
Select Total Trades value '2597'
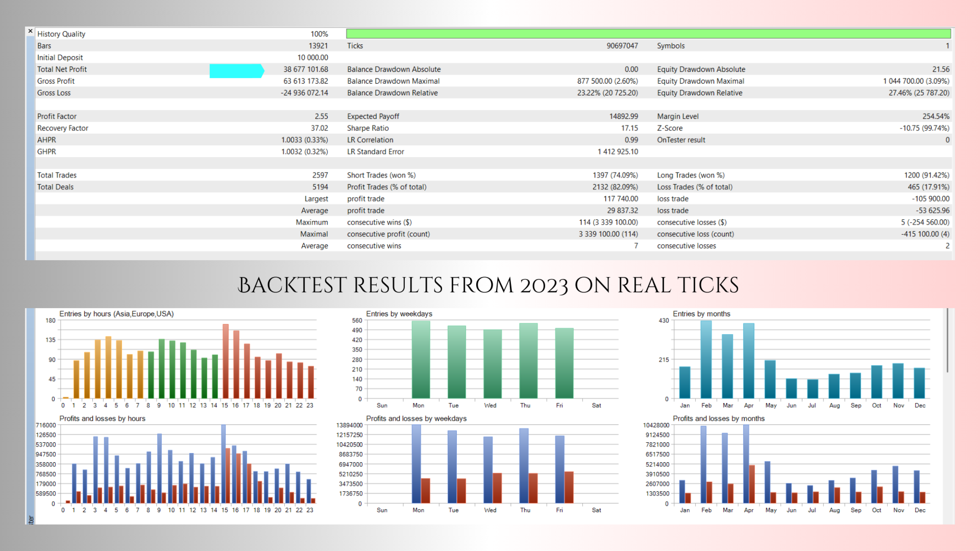point(320,175)
